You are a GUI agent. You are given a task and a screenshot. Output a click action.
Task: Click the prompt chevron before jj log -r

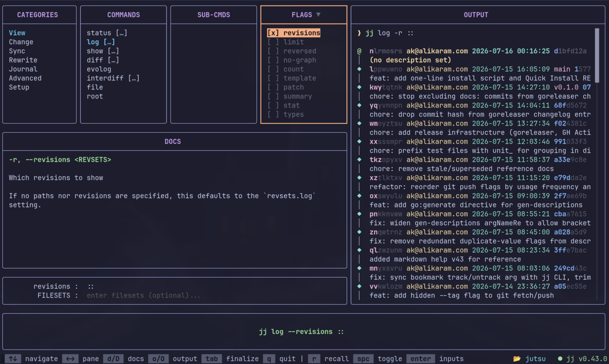(x=359, y=33)
